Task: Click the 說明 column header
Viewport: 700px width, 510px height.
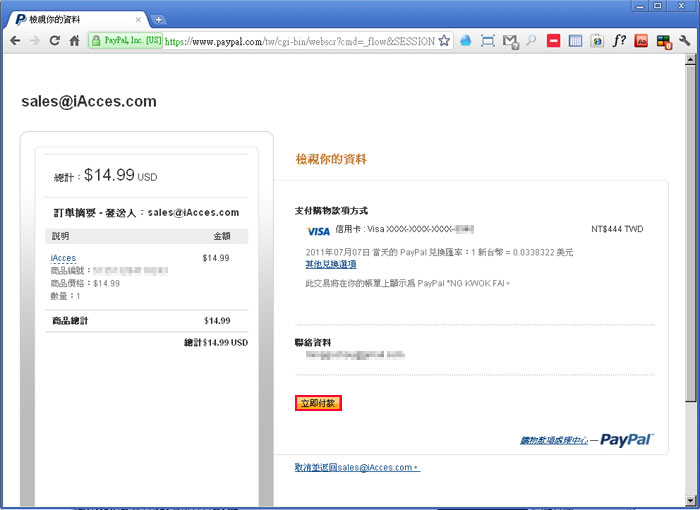Action: click(60, 236)
